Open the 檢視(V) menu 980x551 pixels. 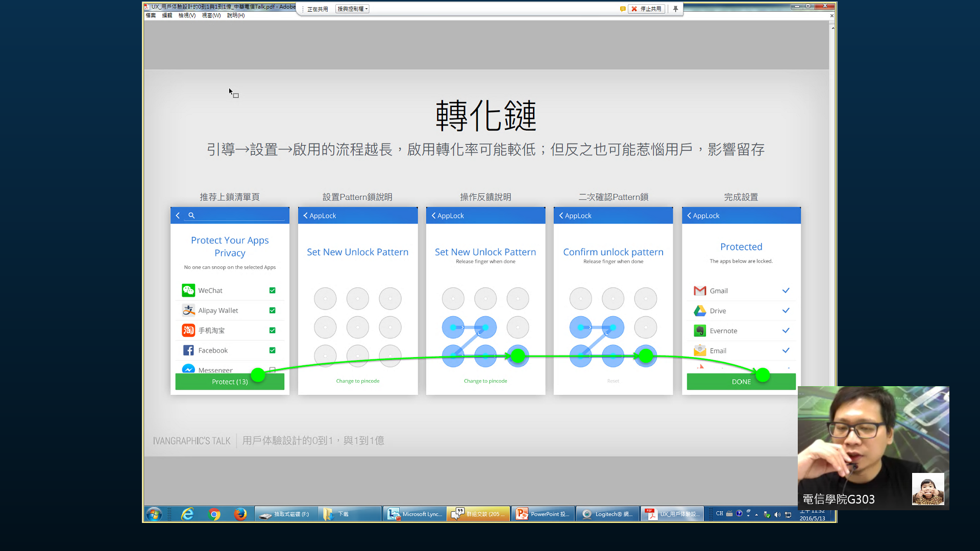tap(187, 15)
